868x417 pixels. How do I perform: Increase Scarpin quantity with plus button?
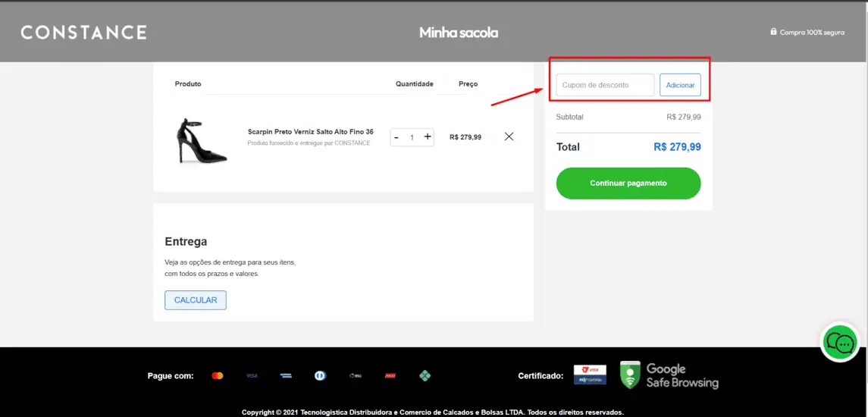click(x=428, y=136)
